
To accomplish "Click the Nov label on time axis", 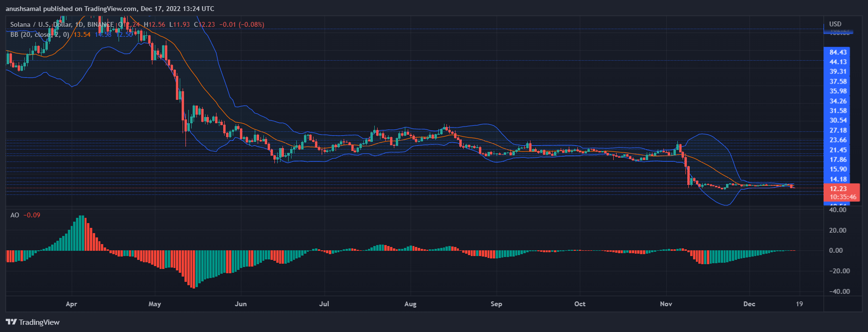I will (666, 304).
